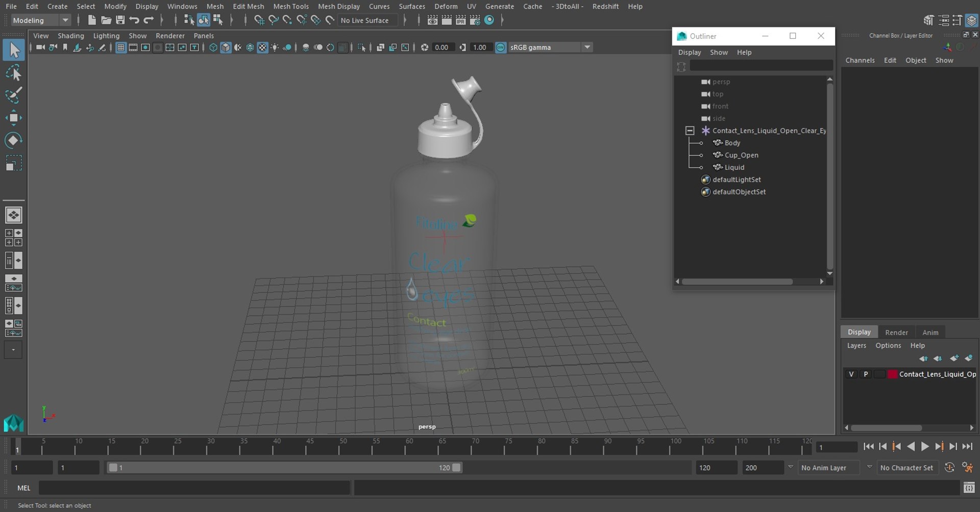Toggle Snap to Grids
980x512 pixels.
pyautogui.click(x=259, y=20)
